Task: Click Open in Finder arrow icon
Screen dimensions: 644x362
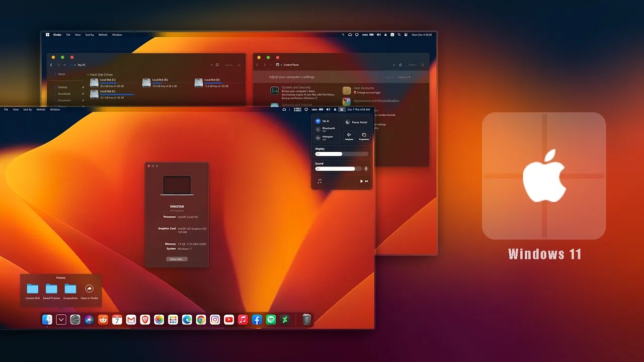Action: click(x=89, y=289)
